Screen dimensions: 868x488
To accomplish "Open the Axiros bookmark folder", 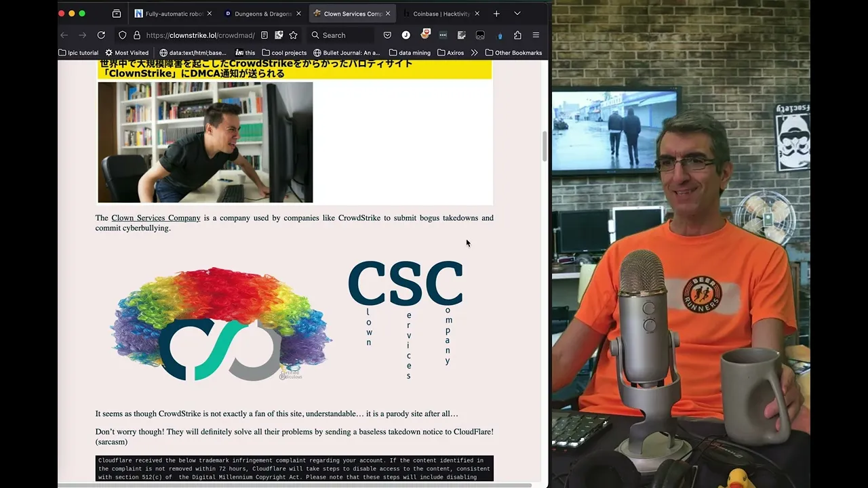I will coord(450,52).
